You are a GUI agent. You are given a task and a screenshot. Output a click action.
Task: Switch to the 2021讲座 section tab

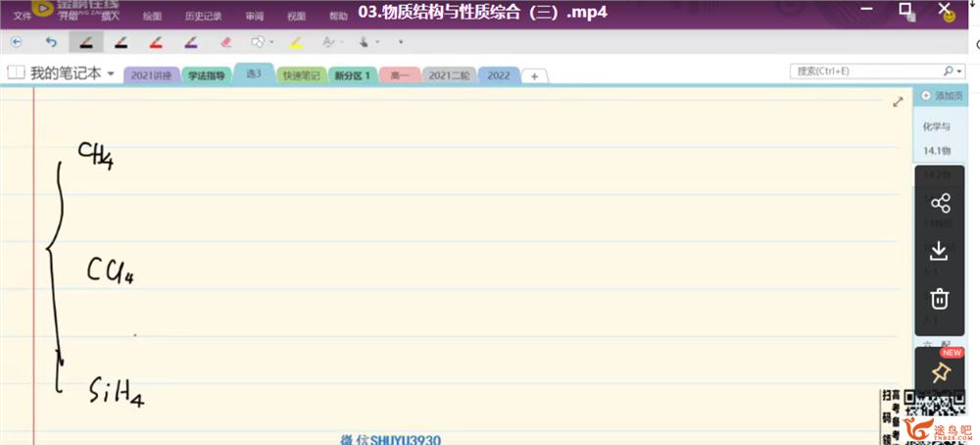[x=152, y=75]
